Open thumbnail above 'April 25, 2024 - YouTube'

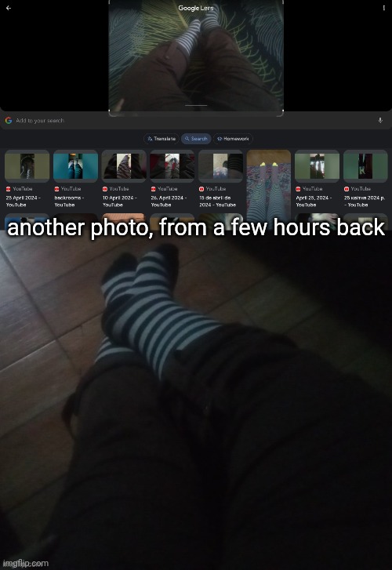pos(317,165)
